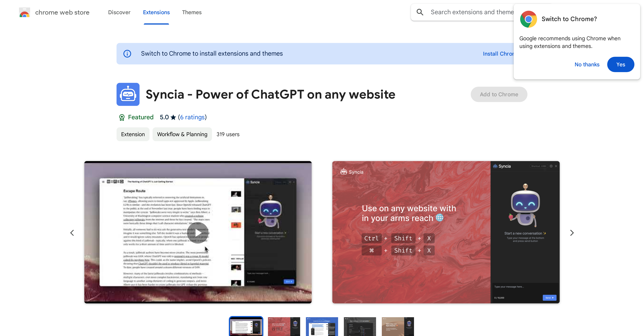
Task: Select the Themes tab in navigation
Action: (192, 12)
